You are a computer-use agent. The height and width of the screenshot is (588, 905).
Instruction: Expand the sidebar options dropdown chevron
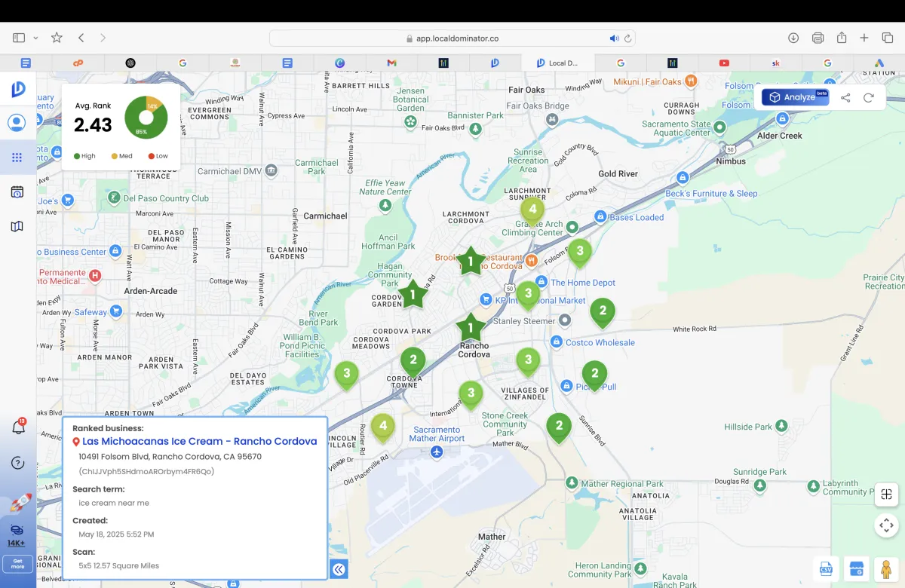(35, 38)
